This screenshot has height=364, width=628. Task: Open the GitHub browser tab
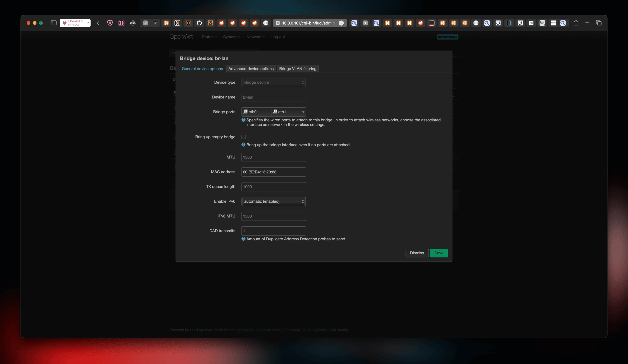199,23
